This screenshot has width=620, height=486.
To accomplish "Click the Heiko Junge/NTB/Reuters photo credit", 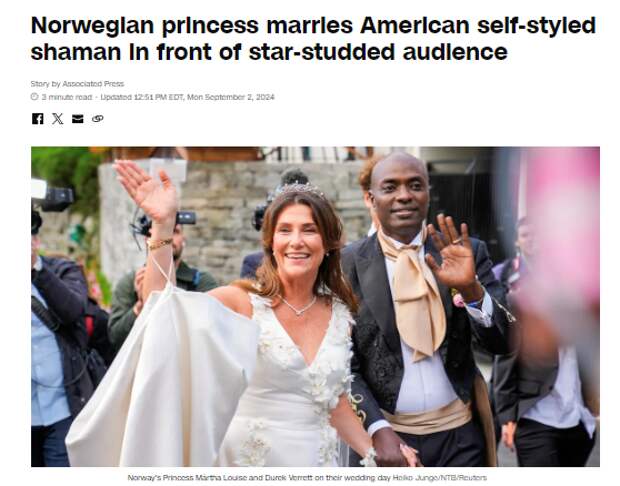I will click(439, 478).
